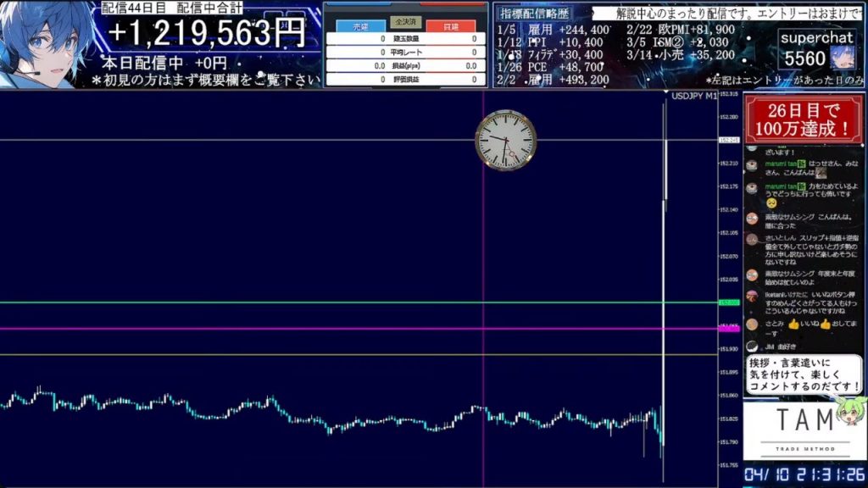Select the 平均レート average rate row
The height and width of the screenshot is (488, 868).
click(x=406, y=53)
